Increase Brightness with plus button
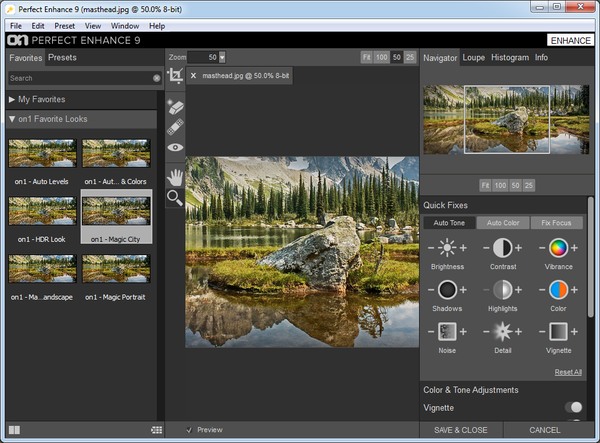The height and width of the screenshot is (443, 600). pyautogui.click(x=463, y=248)
